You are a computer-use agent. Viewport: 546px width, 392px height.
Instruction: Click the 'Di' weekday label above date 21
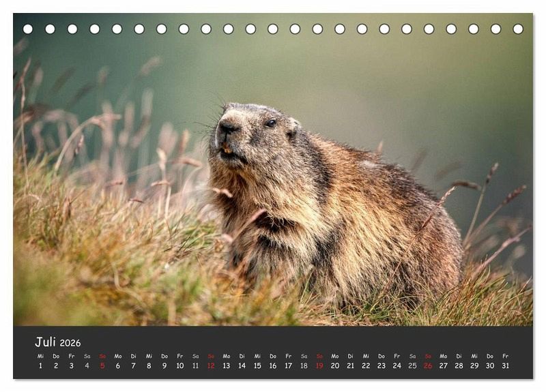[x=350, y=356]
